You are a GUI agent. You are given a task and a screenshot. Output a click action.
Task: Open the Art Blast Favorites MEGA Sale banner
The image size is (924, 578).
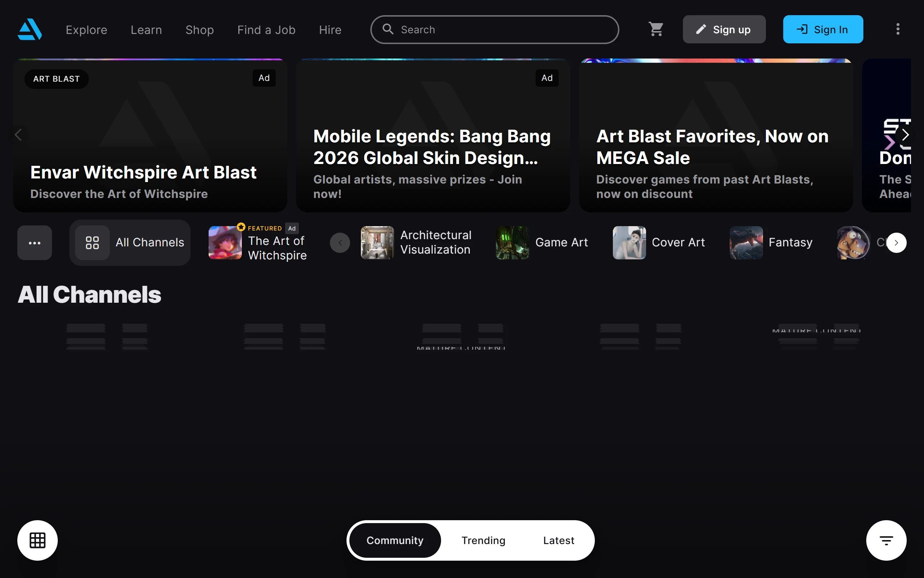click(x=716, y=135)
